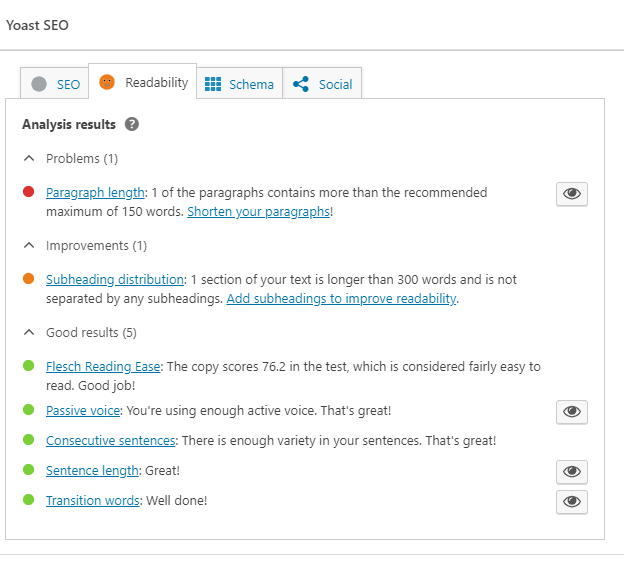Follow the 'Shorten your paragraphs' link
The image size is (624, 570).
pos(259,212)
